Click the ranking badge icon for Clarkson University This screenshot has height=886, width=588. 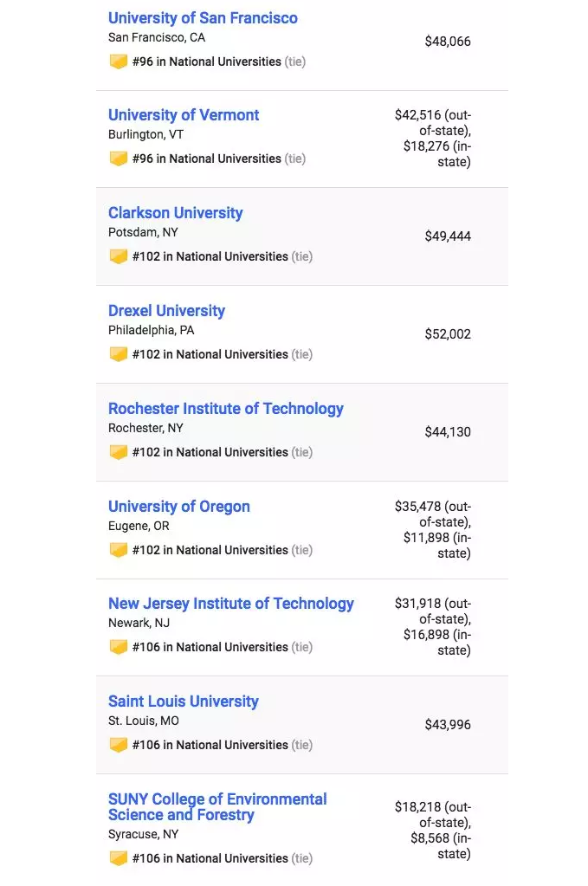coord(119,256)
